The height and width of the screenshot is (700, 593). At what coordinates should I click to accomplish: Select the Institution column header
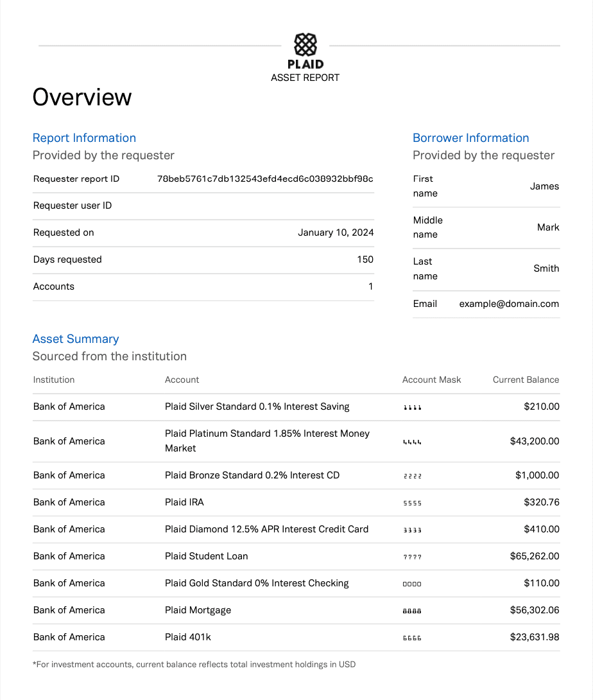tap(54, 380)
